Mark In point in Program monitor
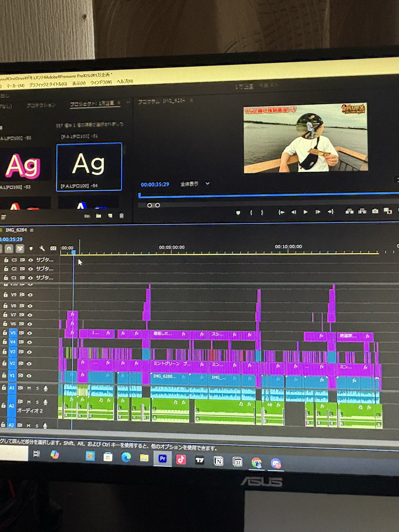The image size is (399, 532). click(251, 212)
